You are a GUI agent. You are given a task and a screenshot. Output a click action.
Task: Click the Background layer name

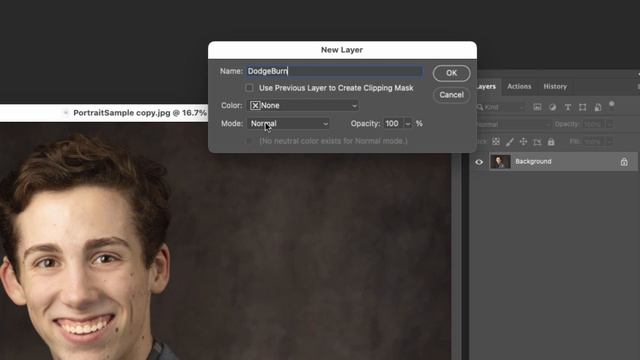(x=533, y=162)
